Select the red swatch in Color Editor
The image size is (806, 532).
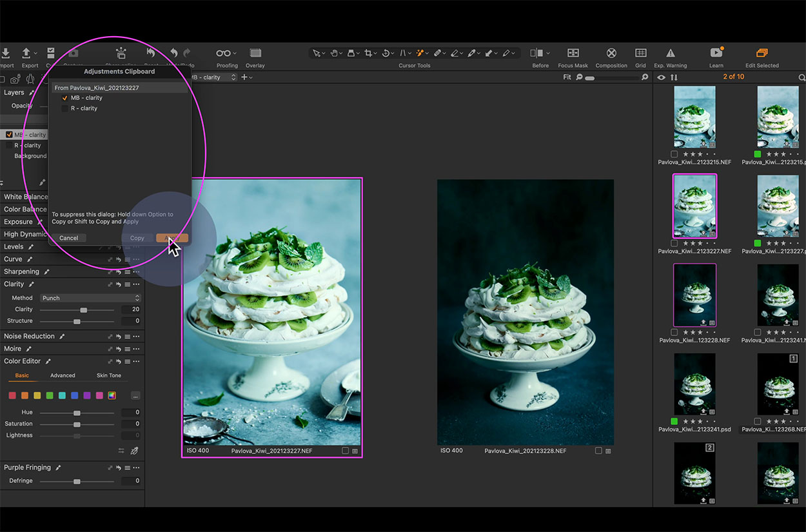[12, 395]
